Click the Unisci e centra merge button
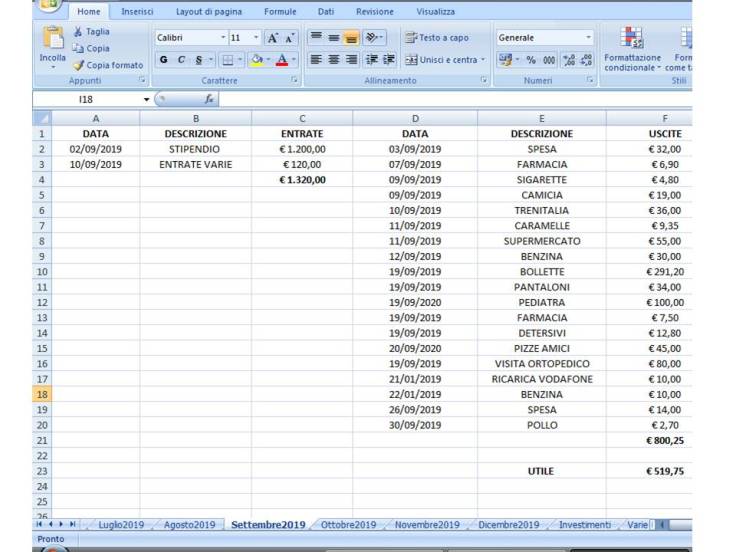Image resolution: width=736 pixels, height=552 pixels. 442,60
